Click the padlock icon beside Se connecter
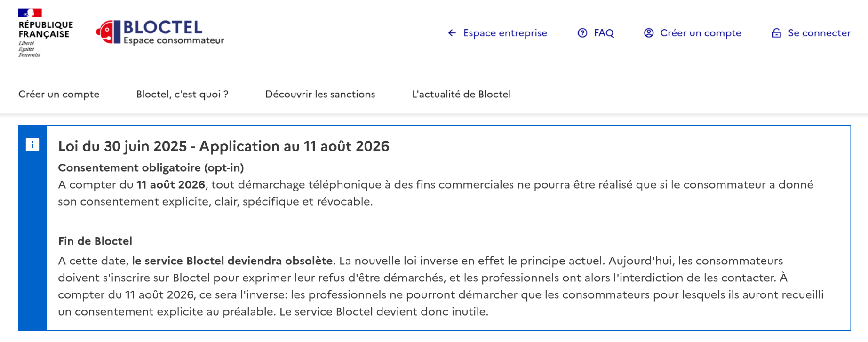The height and width of the screenshot is (342, 868). click(x=777, y=33)
